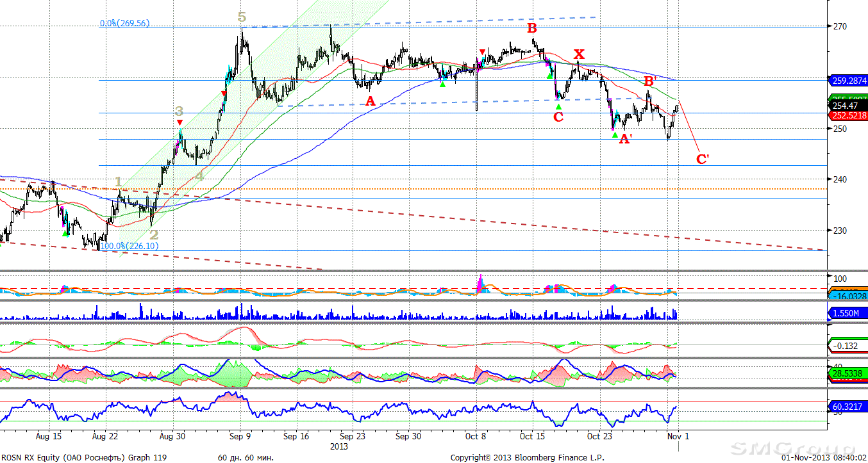The height and width of the screenshot is (463, 868).
Task: Click the red triangle below wave label 3
Action: 180,122
